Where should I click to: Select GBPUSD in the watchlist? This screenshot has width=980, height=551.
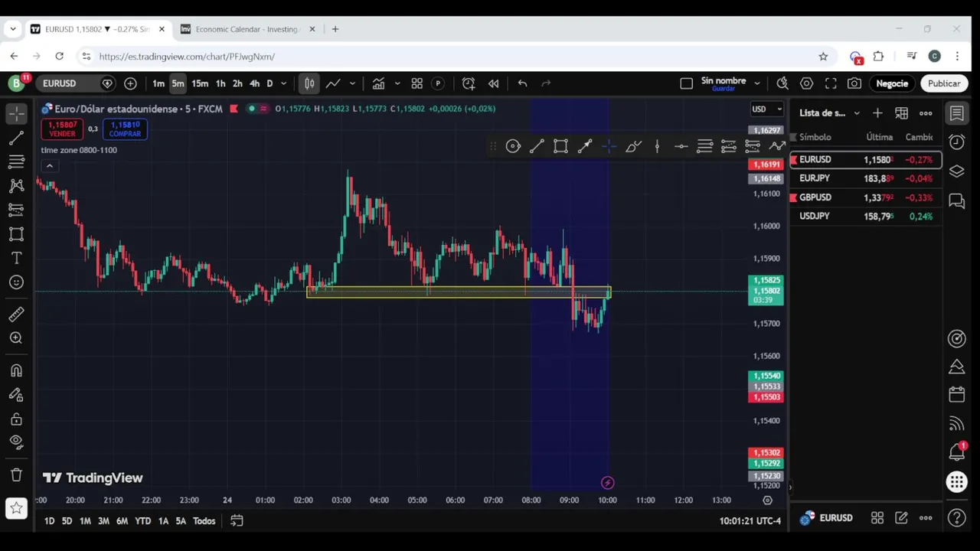(866, 197)
